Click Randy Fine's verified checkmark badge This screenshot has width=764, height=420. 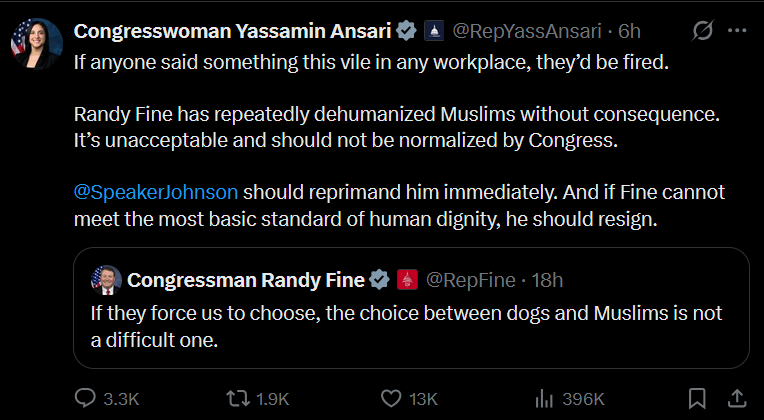(x=380, y=280)
